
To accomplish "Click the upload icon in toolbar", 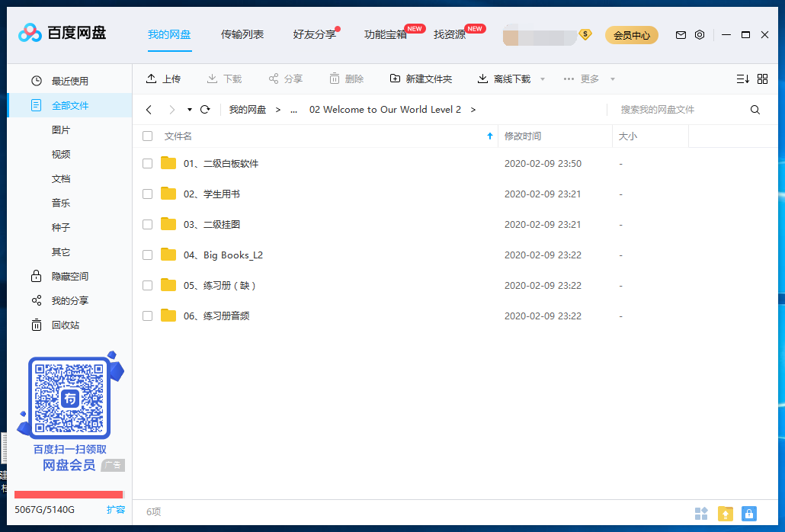I will [151, 79].
